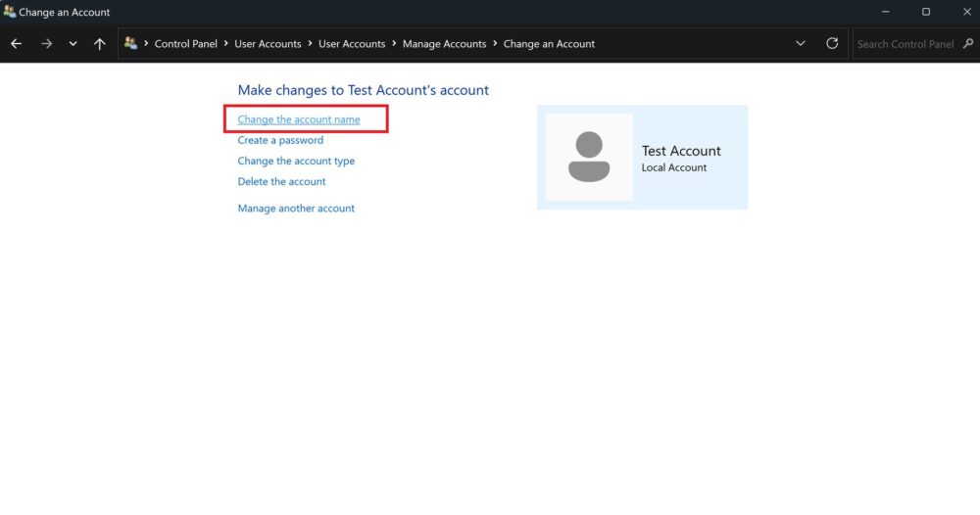Click the Test Account avatar picture
The width and height of the screenshot is (980, 515).
[x=589, y=158]
